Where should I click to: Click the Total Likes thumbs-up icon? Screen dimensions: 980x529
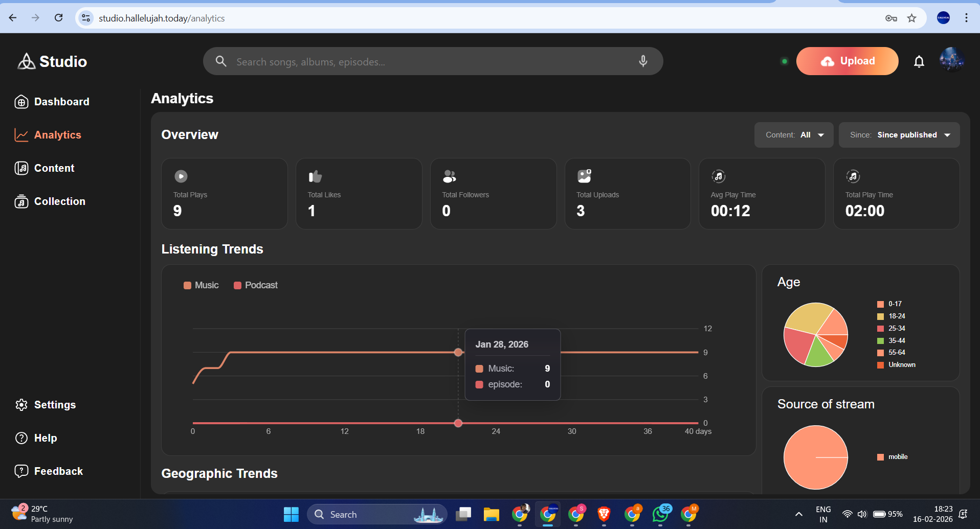pos(315,176)
